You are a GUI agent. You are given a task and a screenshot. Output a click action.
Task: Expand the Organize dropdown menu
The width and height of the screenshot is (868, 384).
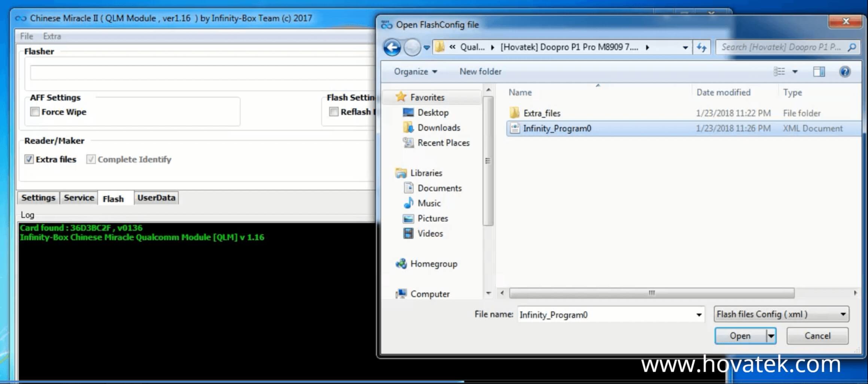click(415, 71)
